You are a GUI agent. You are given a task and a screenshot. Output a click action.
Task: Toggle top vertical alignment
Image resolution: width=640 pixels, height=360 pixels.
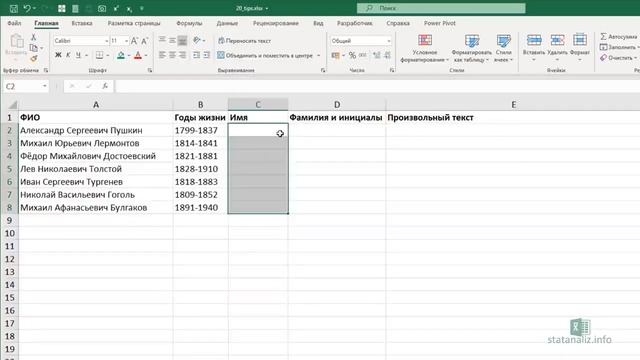point(162,40)
